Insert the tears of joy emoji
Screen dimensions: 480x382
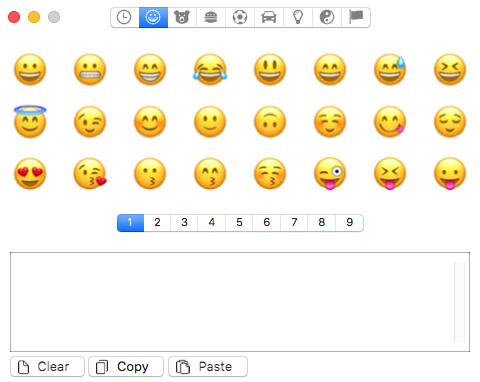[210, 70]
